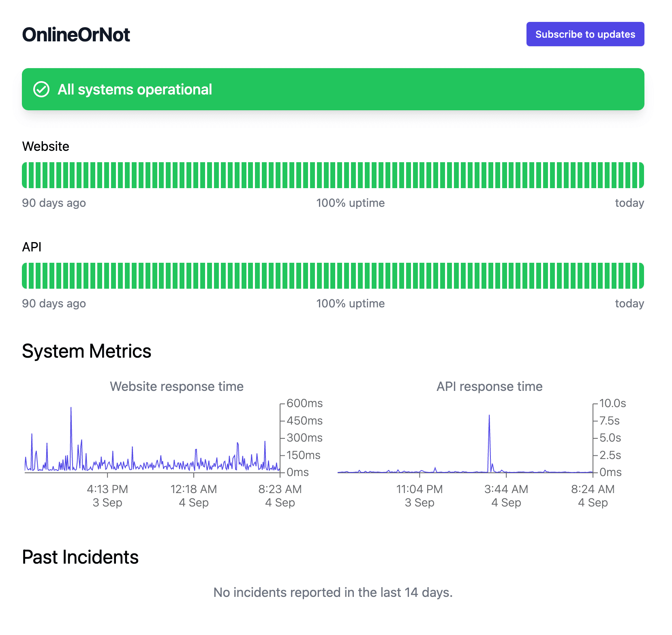Click the 11:04 PM 3 Sep tick label
Screen dimensions: 672x635
[419, 496]
